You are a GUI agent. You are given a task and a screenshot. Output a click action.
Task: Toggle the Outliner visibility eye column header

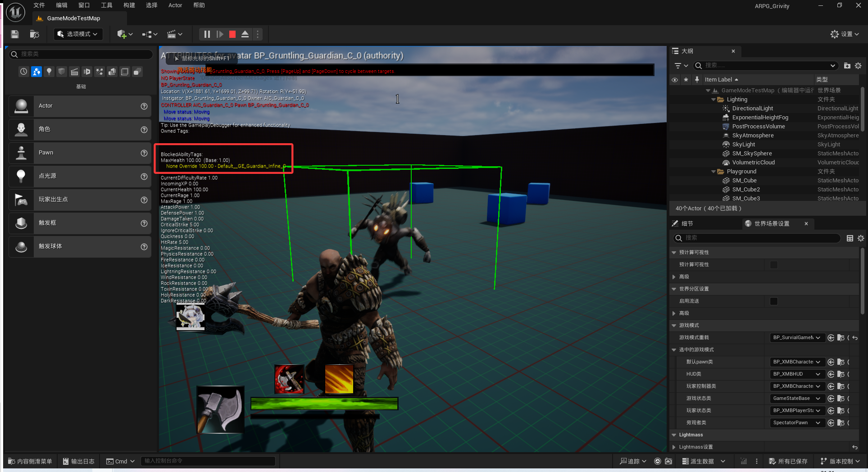(x=675, y=80)
